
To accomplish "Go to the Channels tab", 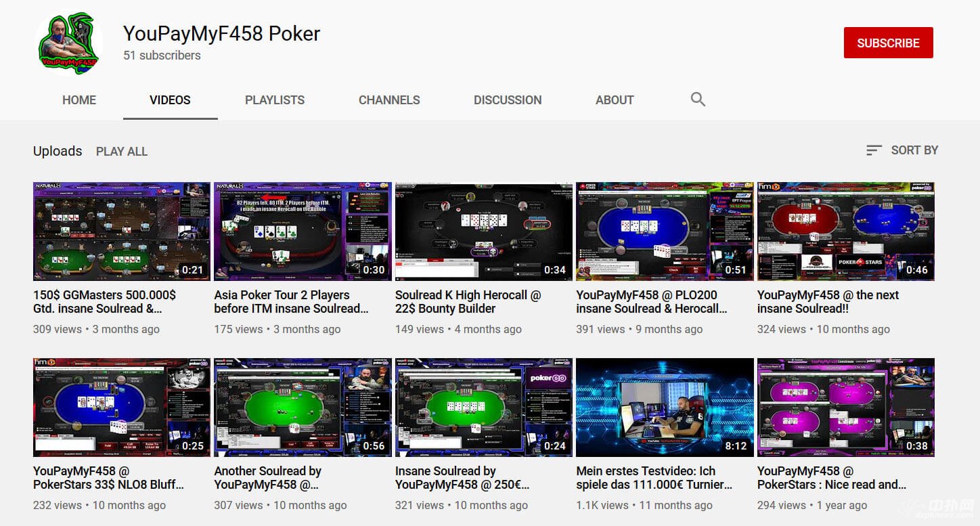I will pos(389,100).
